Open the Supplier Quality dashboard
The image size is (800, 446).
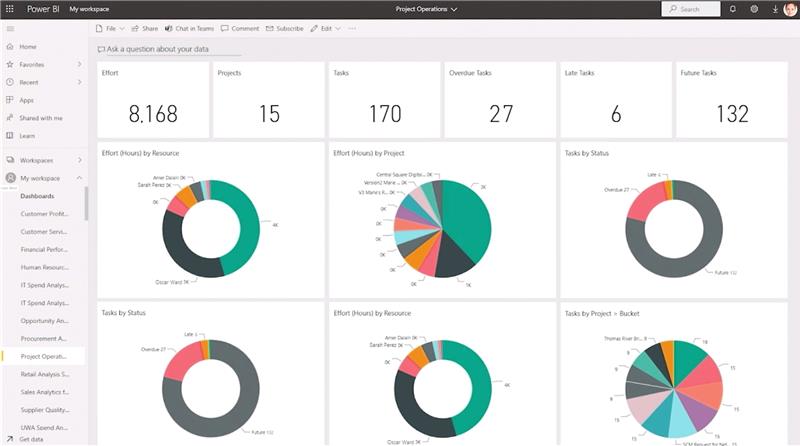tap(45, 410)
